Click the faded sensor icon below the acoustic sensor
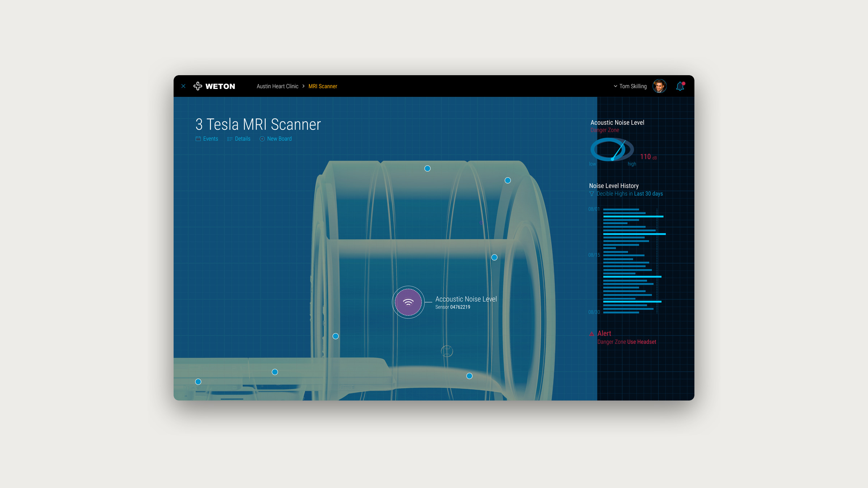The image size is (868, 488). [x=447, y=351]
